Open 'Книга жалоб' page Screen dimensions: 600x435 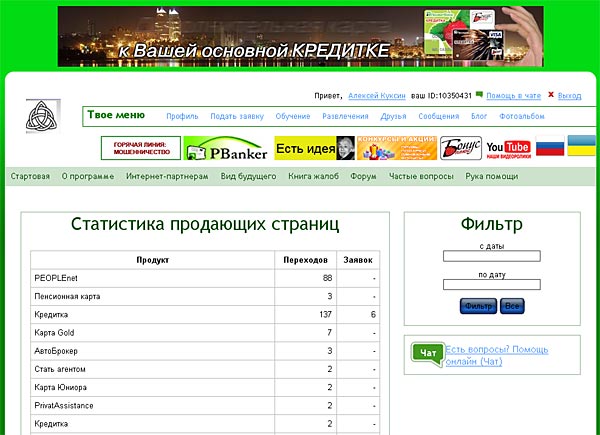coord(313,176)
